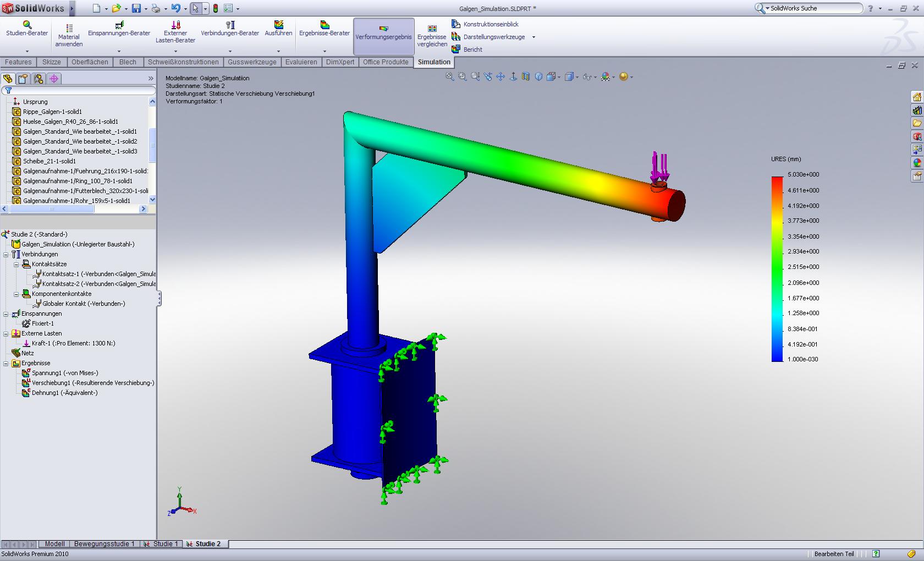Screen dimensions: 924x561
Task: Select Kraft-1 load in the study tree
Action: [73, 343]
